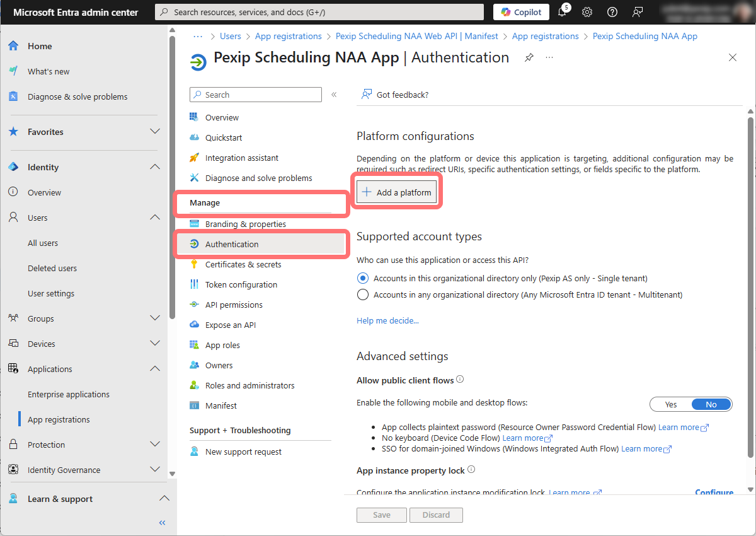The image size is (756, 536).
Task: Collapse the Identity section chevron
Action: [x=155, y=167]
